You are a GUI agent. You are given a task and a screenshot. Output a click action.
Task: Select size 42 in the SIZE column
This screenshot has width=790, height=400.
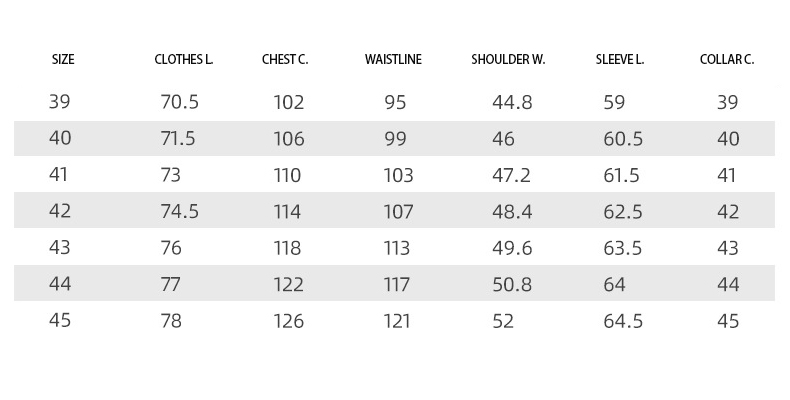pos(59,211)
